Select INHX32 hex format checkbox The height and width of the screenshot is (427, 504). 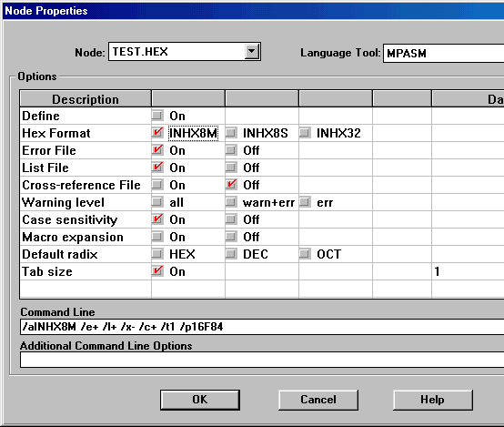pyautogui.click(x=305, y=133)
